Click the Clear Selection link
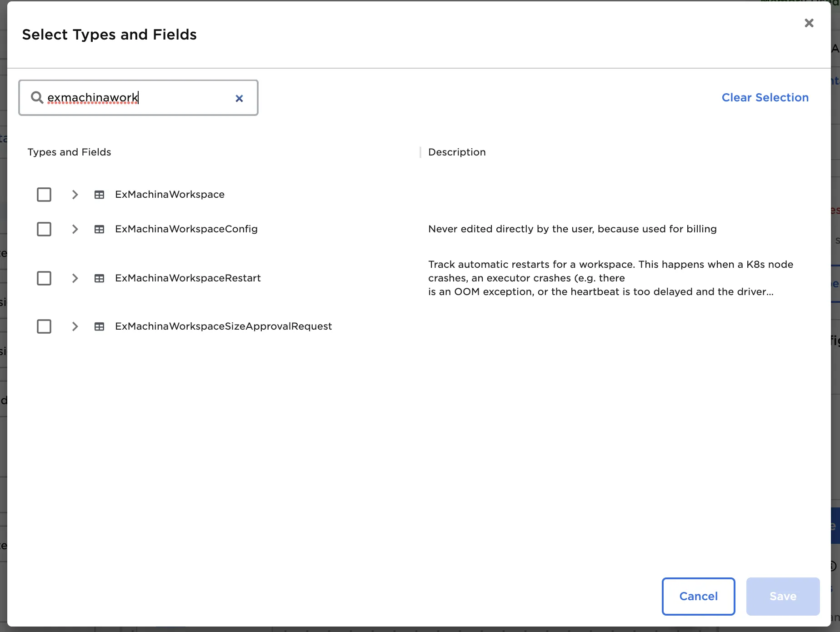This screenshot has width=840, height=632. click(x=765, y=97)
